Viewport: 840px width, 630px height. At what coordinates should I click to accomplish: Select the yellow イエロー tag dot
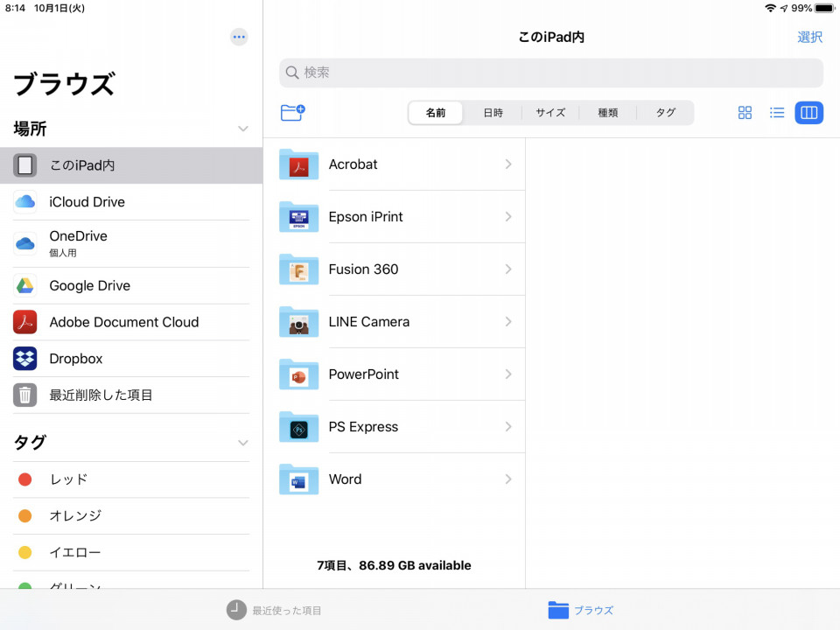[x=24, y=552]
